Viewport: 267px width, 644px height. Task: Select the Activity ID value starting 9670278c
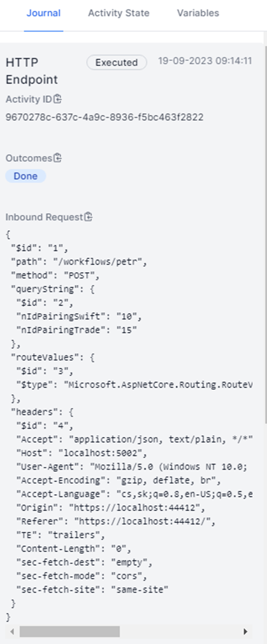(105, 118)
